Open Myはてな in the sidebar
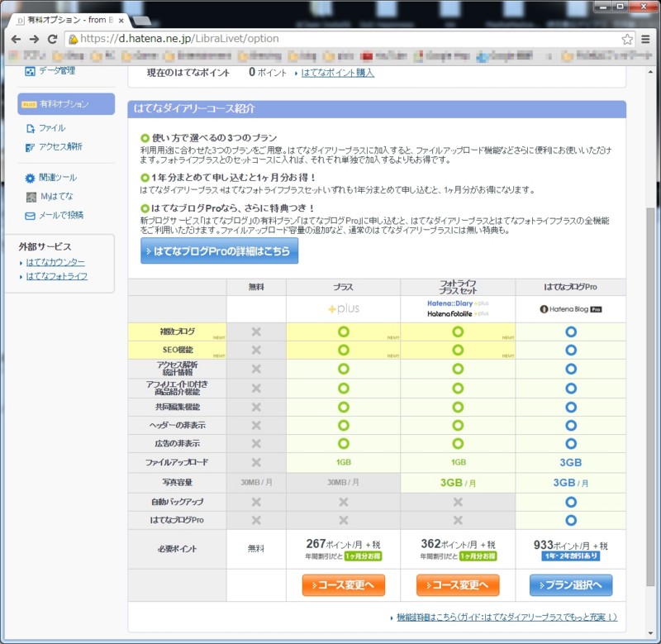The height and width of the screenshot is (644, 661). (x=57, y=196)
